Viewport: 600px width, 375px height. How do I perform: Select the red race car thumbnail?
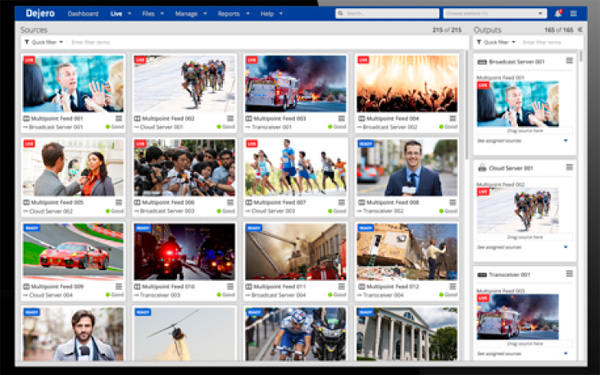[x=73, y=252]
